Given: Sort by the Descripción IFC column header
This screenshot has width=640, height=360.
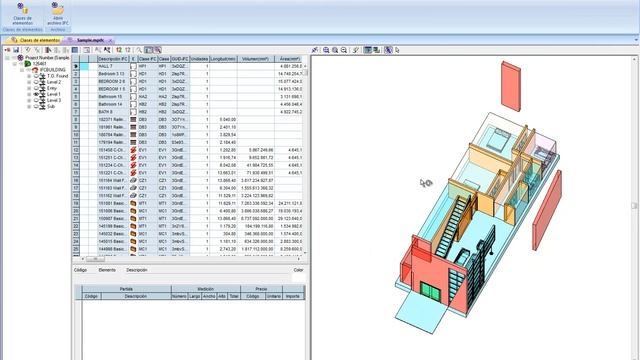Looking at the screenshot, I should (x=113, y=59).
